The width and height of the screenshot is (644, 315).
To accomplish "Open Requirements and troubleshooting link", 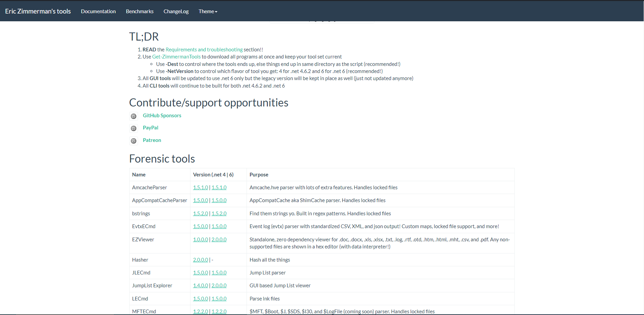I will (204, 50).
